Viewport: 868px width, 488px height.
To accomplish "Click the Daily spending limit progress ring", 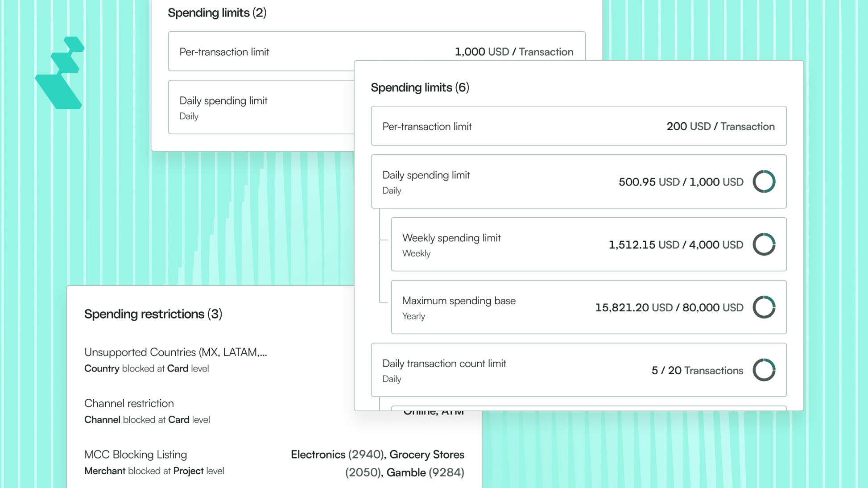I will pos(764,182).
